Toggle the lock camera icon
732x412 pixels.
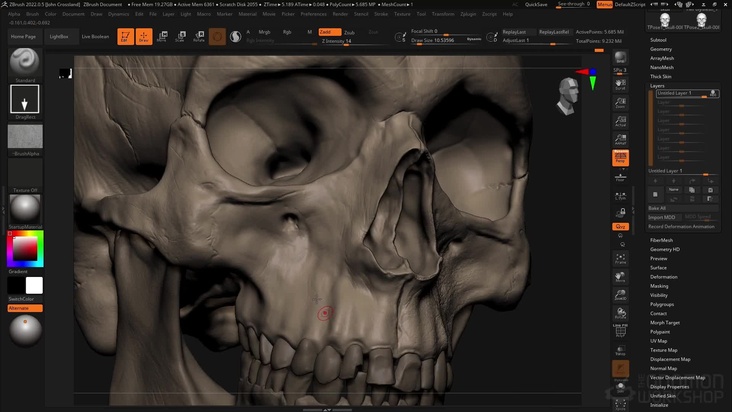620,213
